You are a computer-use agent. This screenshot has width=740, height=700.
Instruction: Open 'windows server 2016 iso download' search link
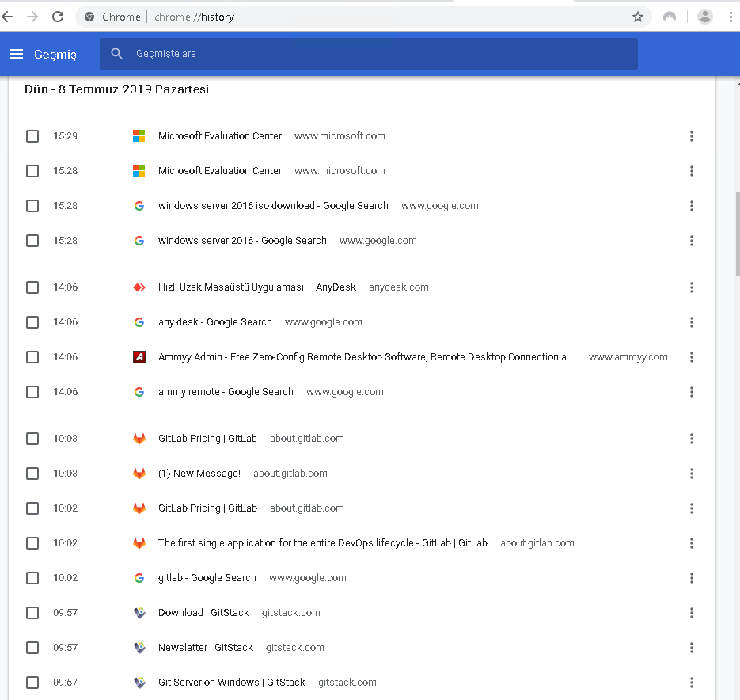(273, 206)
